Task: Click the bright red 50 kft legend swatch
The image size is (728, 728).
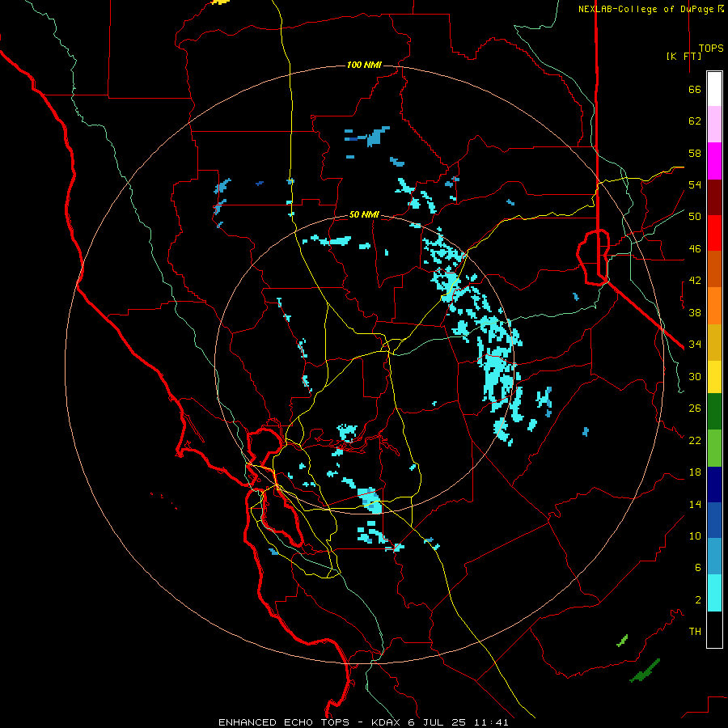Action: (x=714, y=233)
